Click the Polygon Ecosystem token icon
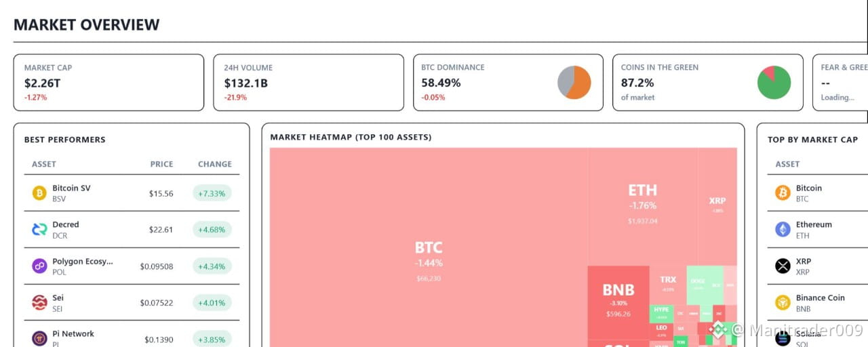Viewport: 868px width, 347px height. coord(39,266)
